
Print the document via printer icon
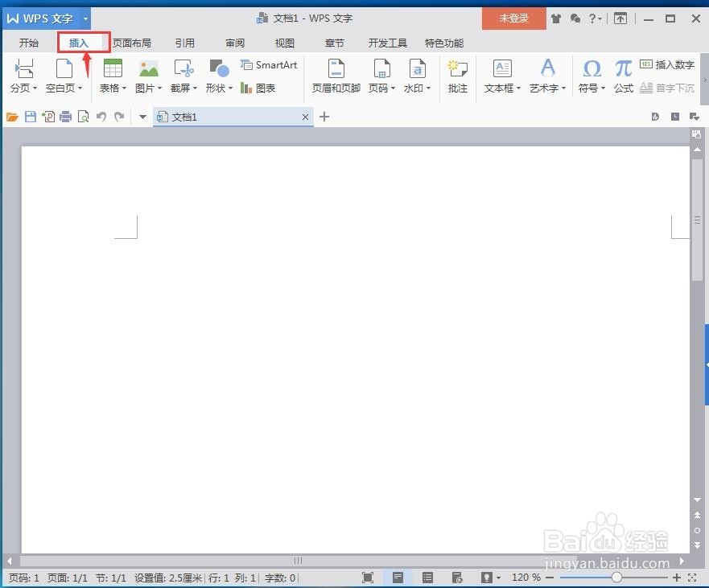click(x=65, y=117)
